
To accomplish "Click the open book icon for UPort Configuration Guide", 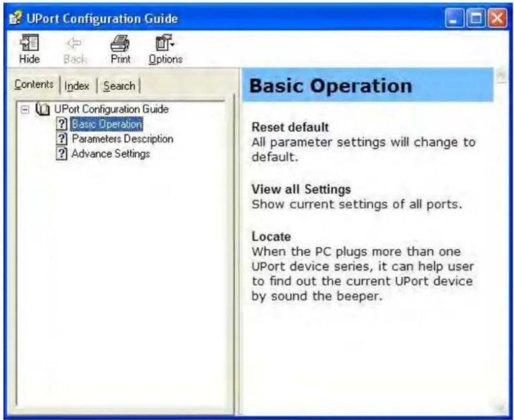I will point(43,109).
